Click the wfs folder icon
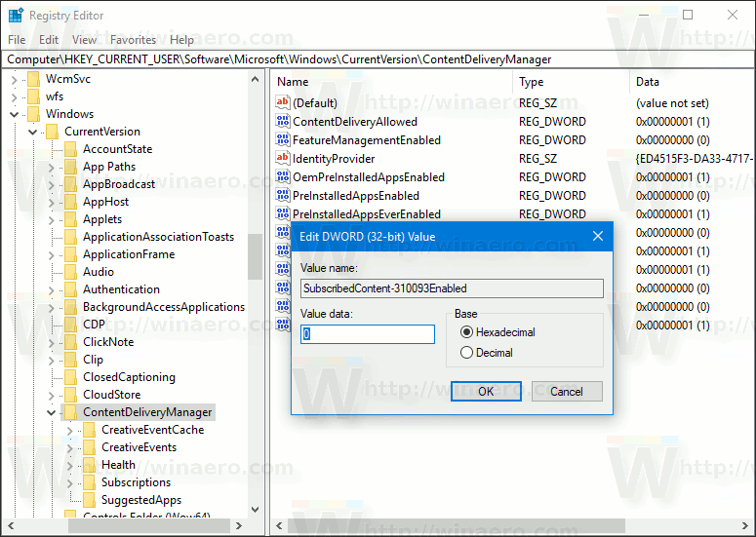This screenshot has width=756, height=537. [34, 96]
